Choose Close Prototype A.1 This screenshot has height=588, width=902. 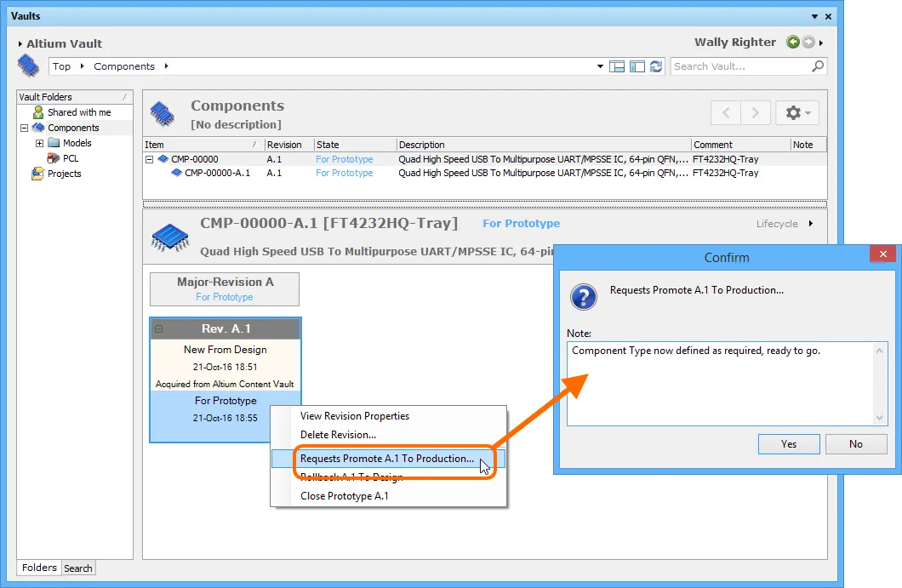pyautogui.click(x=344, y=496)
